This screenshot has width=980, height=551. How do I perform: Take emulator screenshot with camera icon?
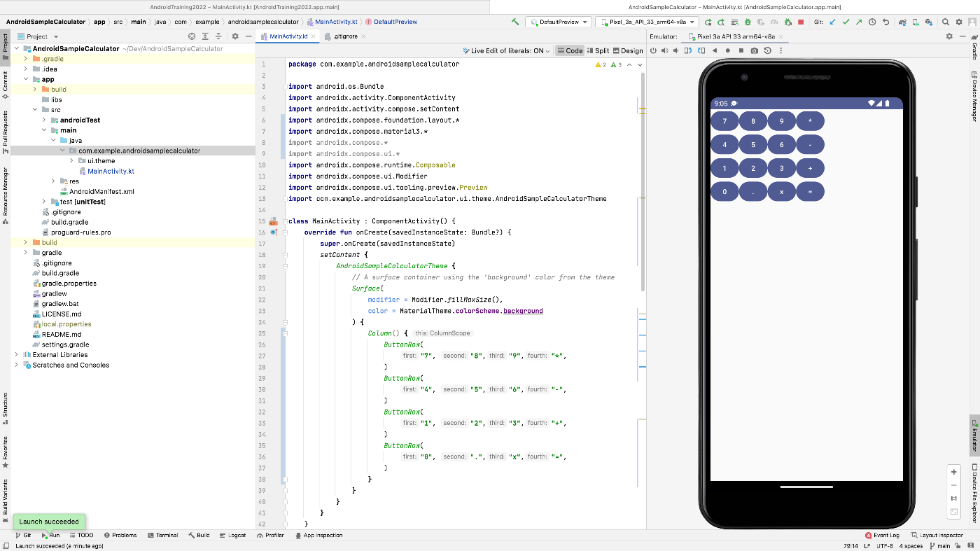(x=754, y=50)
